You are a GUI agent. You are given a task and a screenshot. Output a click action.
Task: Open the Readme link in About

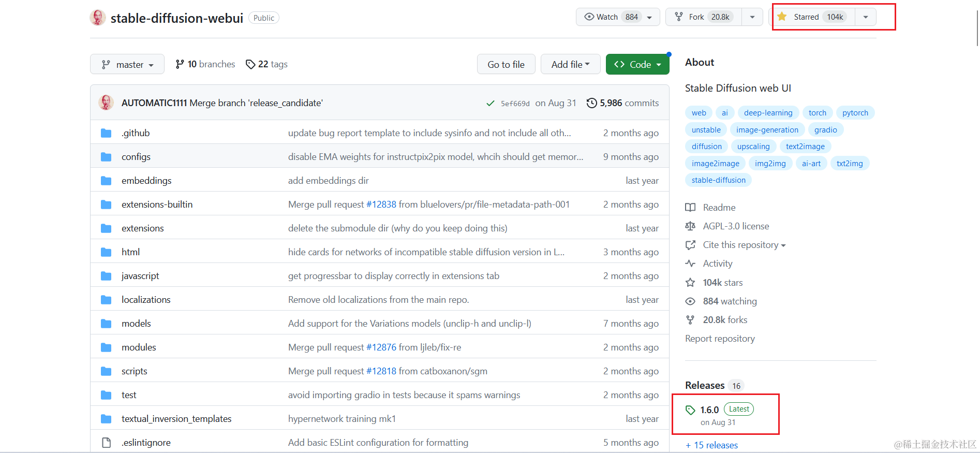pyautogui.click(x=719, y=208)
